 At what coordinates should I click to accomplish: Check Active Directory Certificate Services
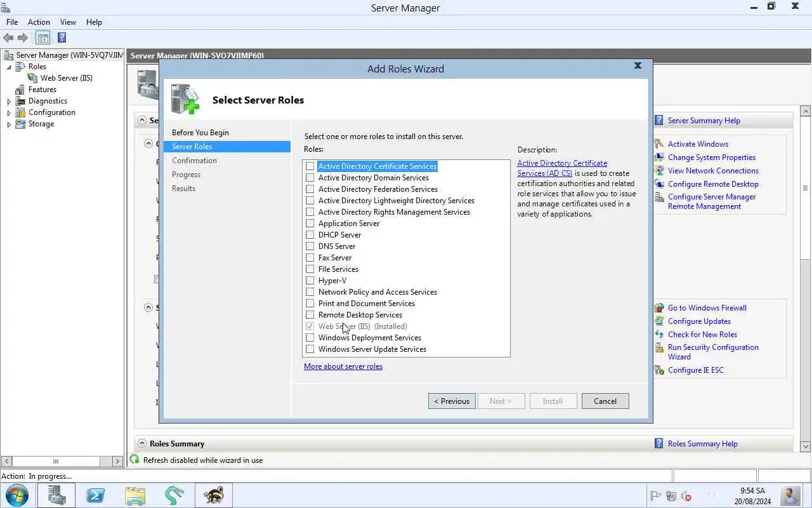[x=310, y=166]
